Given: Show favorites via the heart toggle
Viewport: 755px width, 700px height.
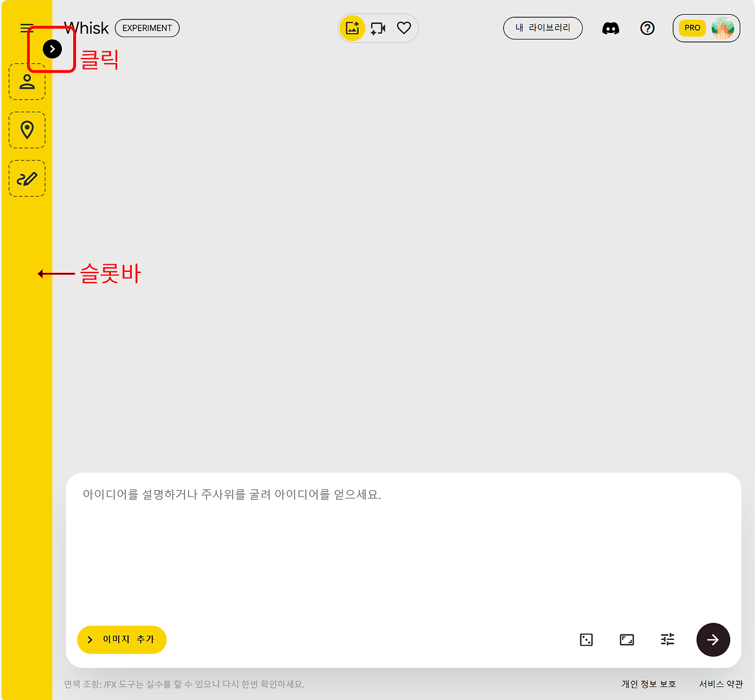Looking at the screenshot, I should [403, 27].
